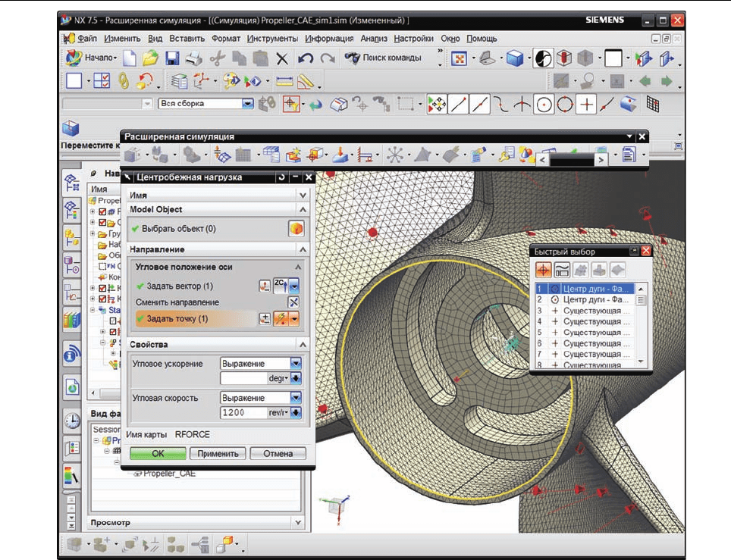
Task: Collapse the Свойства section
Action: (303, 345)
